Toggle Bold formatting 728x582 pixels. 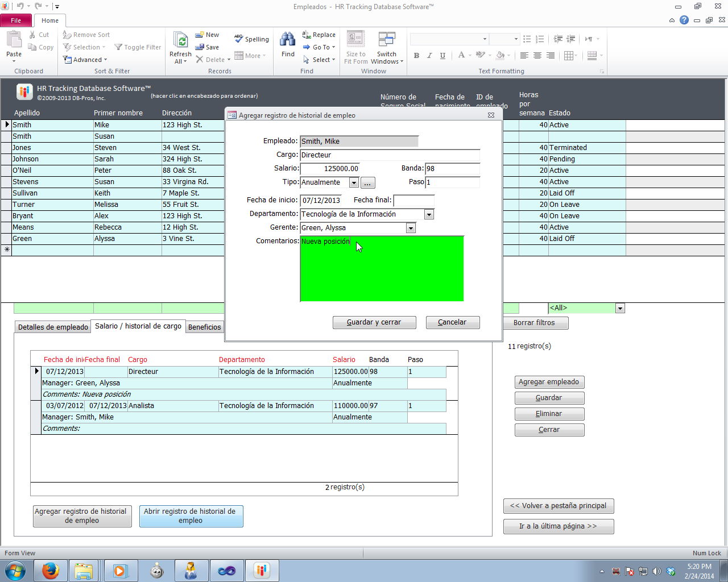click(416, 56)
